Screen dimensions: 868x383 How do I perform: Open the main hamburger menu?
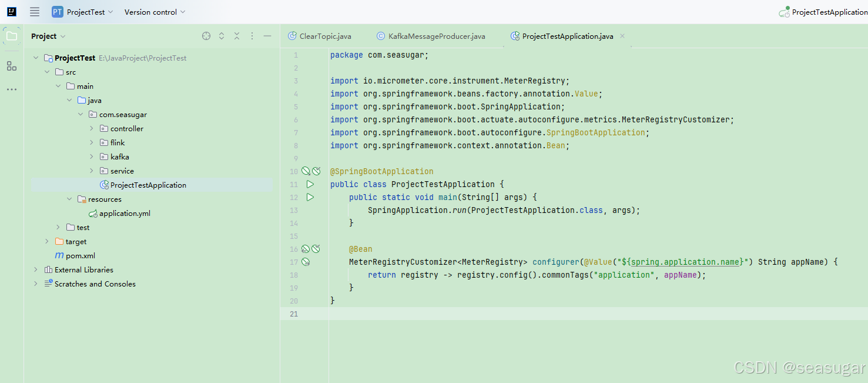point(35,12)
